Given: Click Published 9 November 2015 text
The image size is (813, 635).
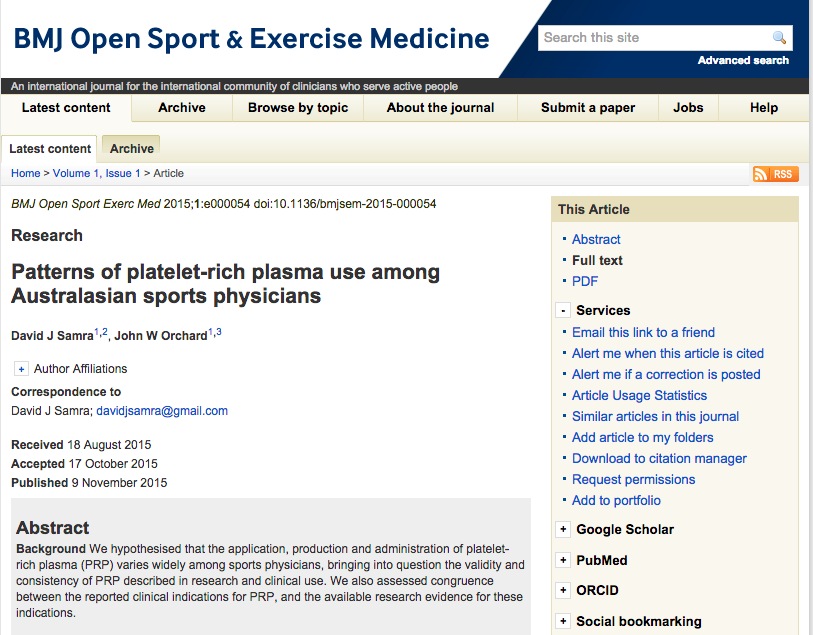Looking at the screenshot, I should click(x=89, y=483).
